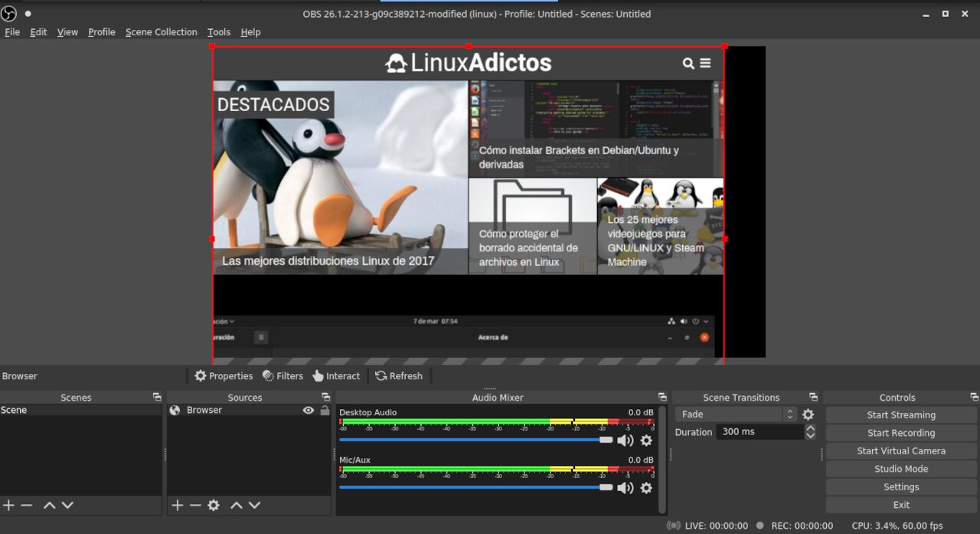Viewport: 980px width, 534px height.
Task: Select the Scene item in the Scenes list
Action: 81,411
